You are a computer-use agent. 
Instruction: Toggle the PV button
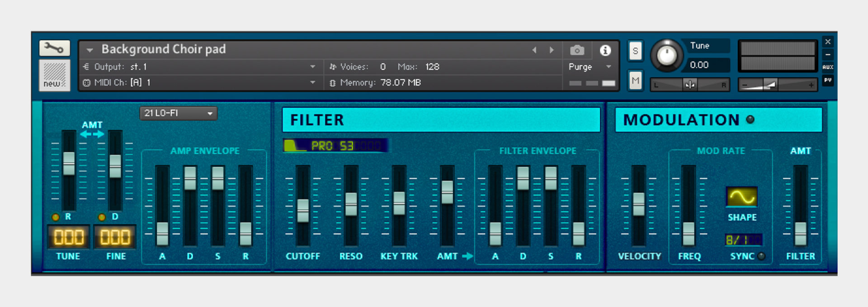pos(828,80)
